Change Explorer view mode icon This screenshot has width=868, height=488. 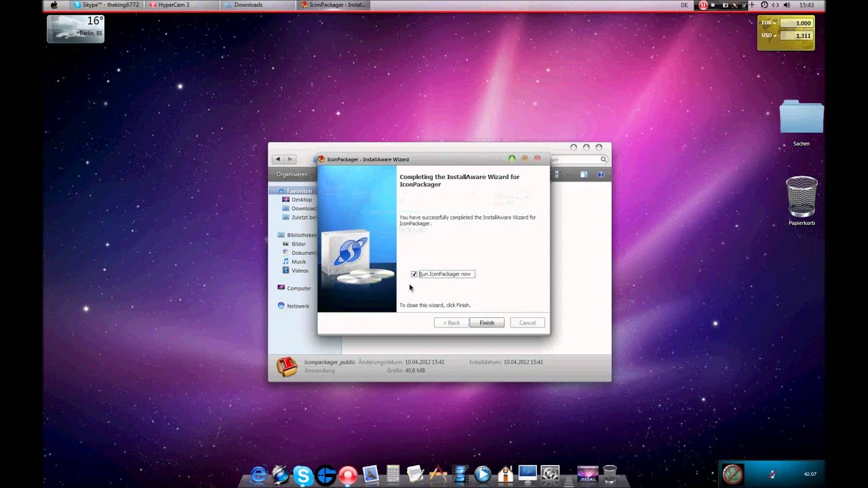click(x=557, y=175)
